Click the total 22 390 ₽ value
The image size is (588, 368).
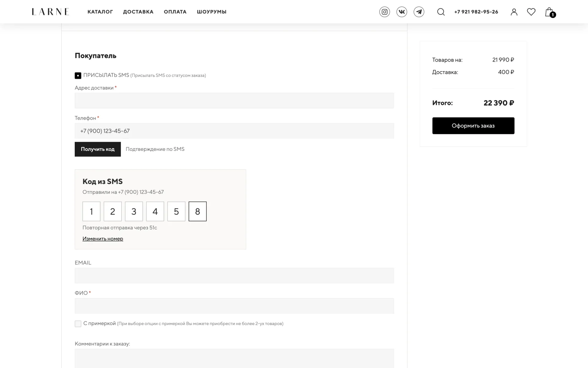pos(499,103)
